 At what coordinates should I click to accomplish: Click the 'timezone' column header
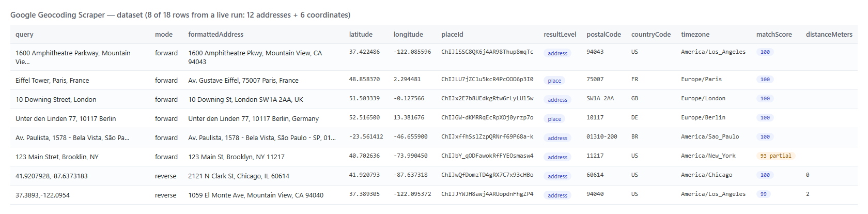tap(695, 35)
